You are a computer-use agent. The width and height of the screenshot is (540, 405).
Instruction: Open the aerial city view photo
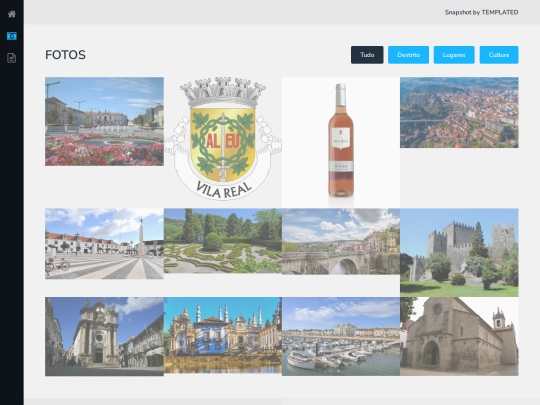459,113
